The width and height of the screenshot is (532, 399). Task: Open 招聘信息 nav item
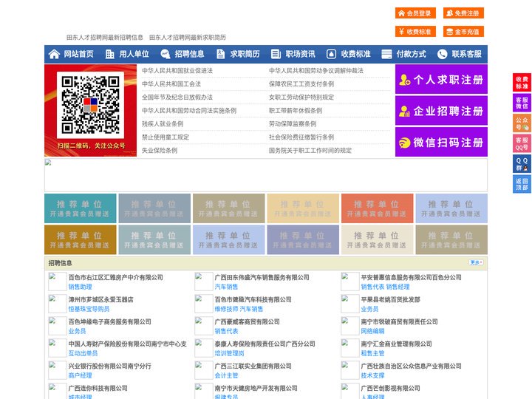[189, 54]
